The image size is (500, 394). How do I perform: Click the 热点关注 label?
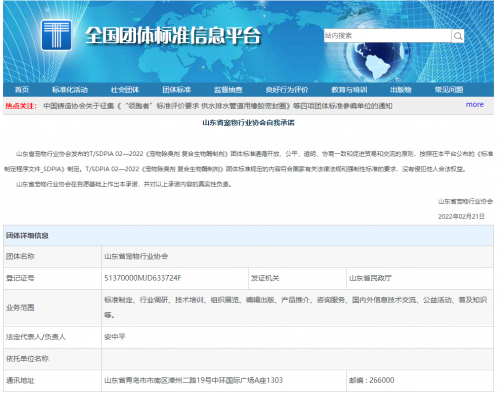[21, 106]
